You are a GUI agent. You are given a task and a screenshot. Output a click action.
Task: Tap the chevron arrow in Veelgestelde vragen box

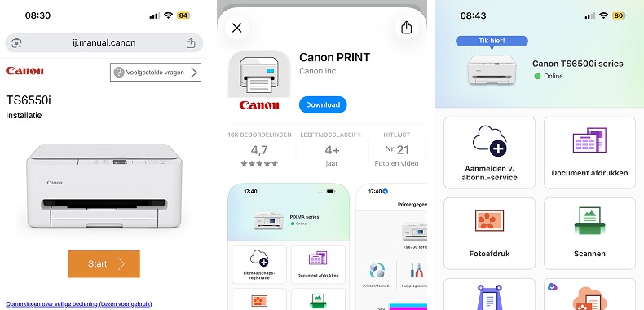point(194,73)
